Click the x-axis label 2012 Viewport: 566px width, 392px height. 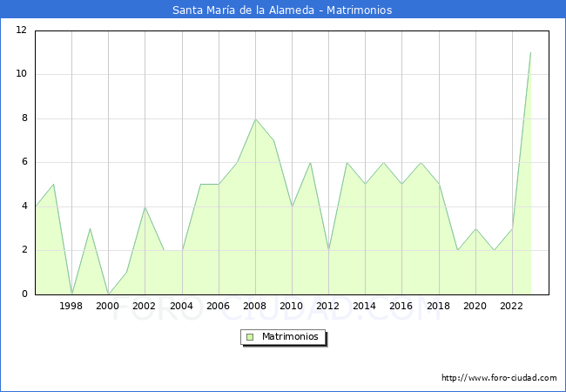(327, 306)
